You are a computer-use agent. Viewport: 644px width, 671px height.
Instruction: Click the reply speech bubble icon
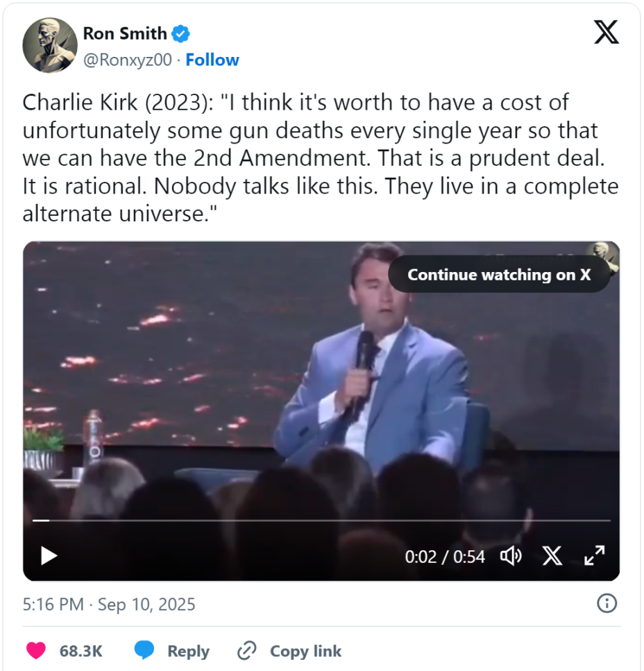click(x=144, y=651)
